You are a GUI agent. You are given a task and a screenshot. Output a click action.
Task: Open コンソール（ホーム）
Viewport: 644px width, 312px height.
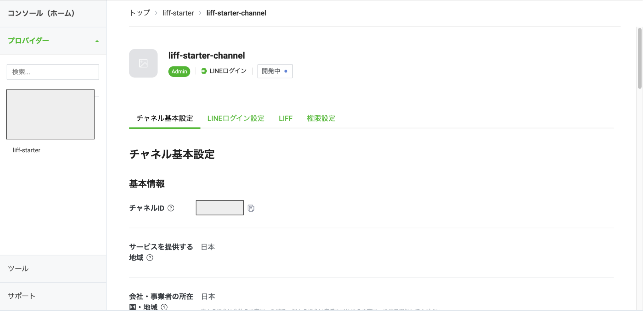(x=41, y=14)
